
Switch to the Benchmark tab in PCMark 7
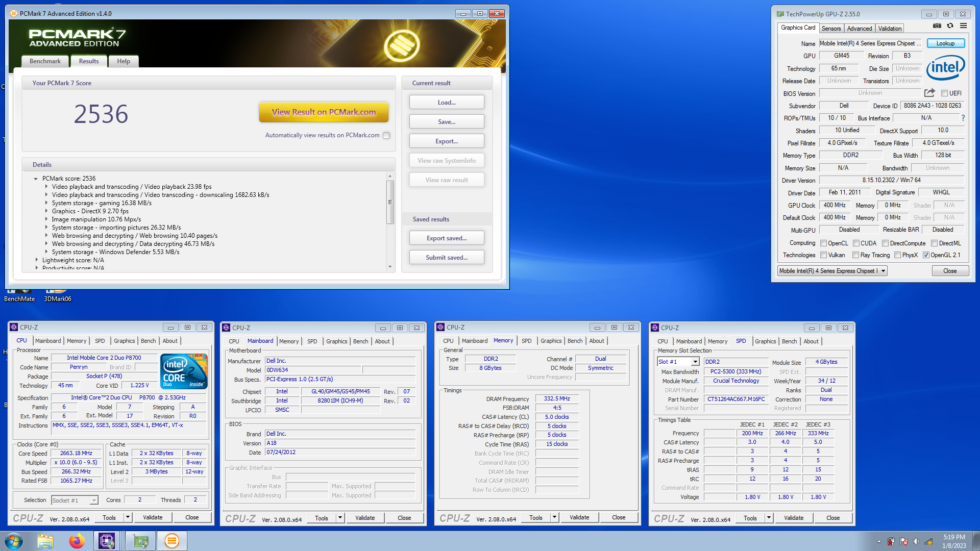(x=45, y=61)
